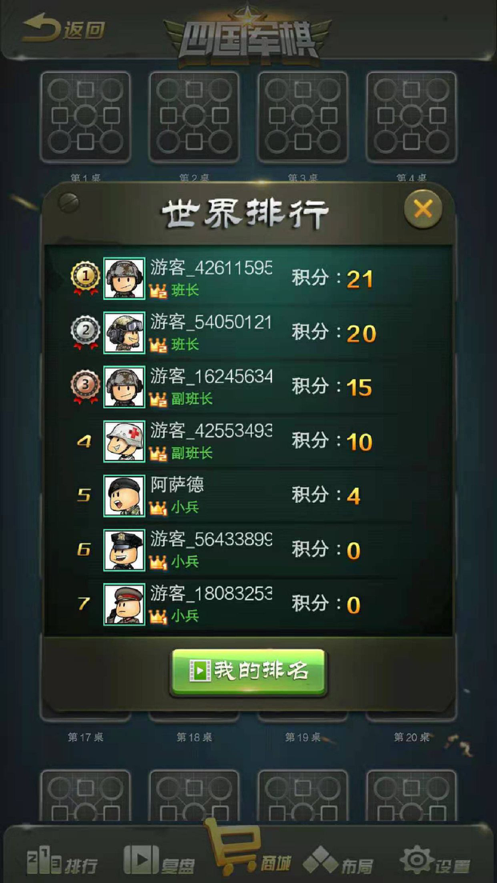Image resolution: width=497 pixels, height=883 pixels.
Task: Close the 世界排行 ranking popup
Action: click(x=423, y=209)
